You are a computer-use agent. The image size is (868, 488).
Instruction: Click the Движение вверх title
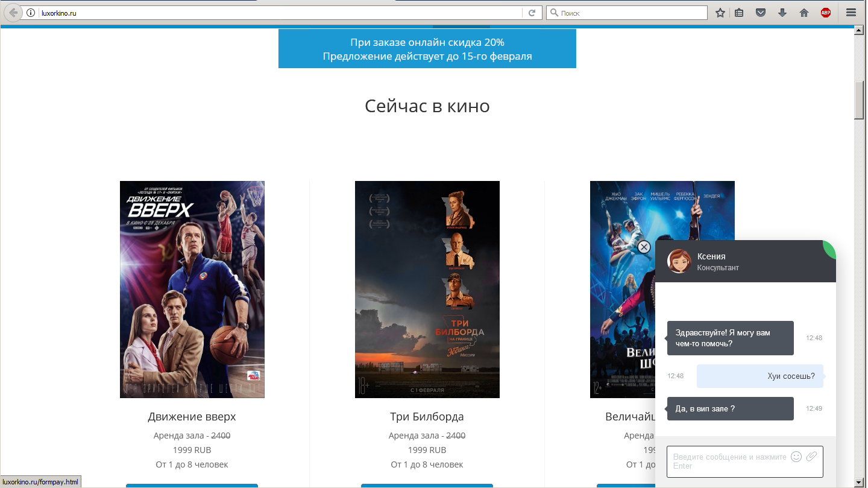pyautogui.click(x=192, y=417)
